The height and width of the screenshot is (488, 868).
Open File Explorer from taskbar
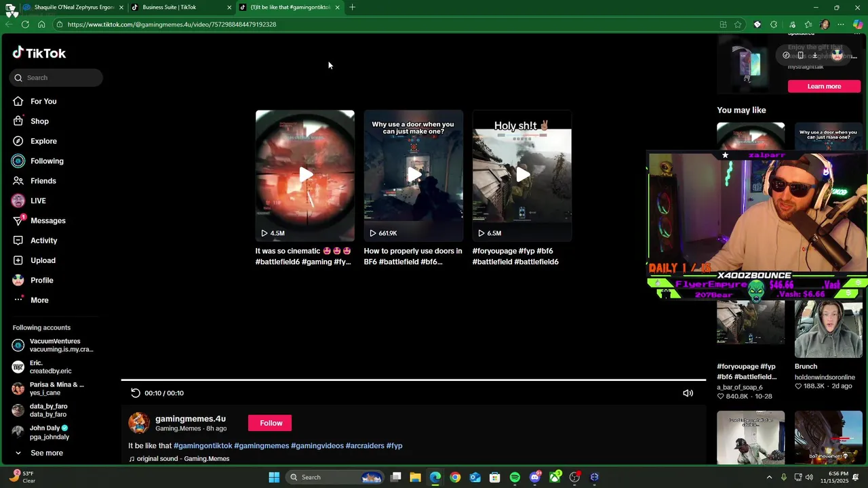[x=415, y=477]
